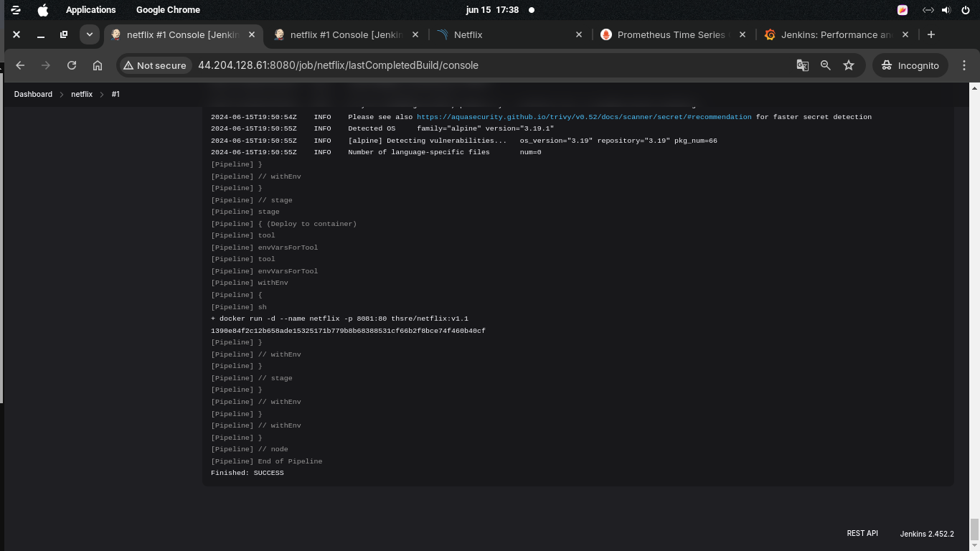This screenshot has height=551, width=980.
Task: Open the Applications menu in top bar
Action: (90, 10)
